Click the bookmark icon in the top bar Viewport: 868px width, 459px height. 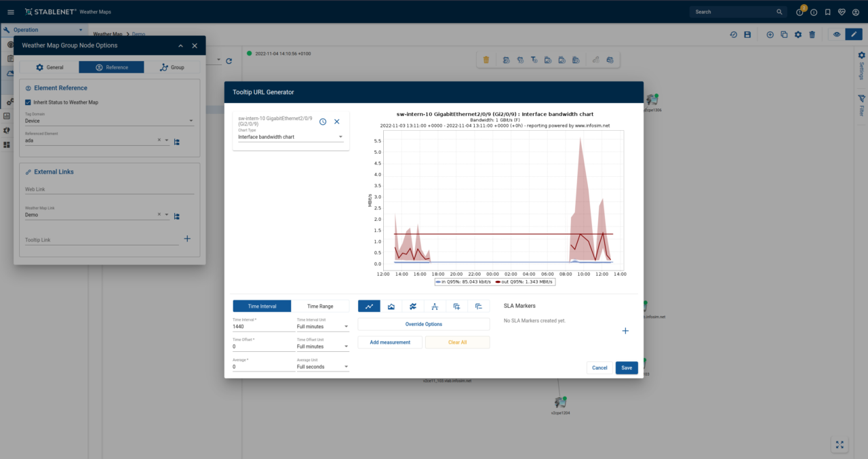(x=827, y=12)
